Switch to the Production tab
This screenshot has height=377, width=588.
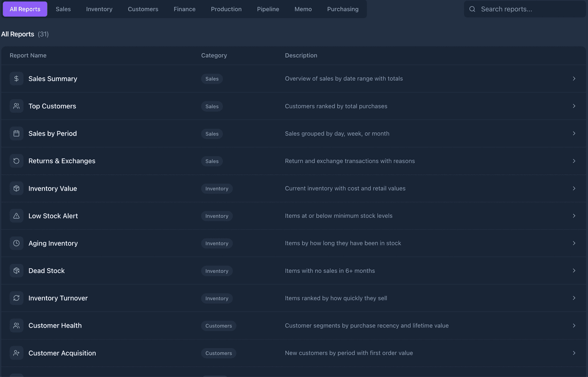pyautogui.click(x=226, y=9)
